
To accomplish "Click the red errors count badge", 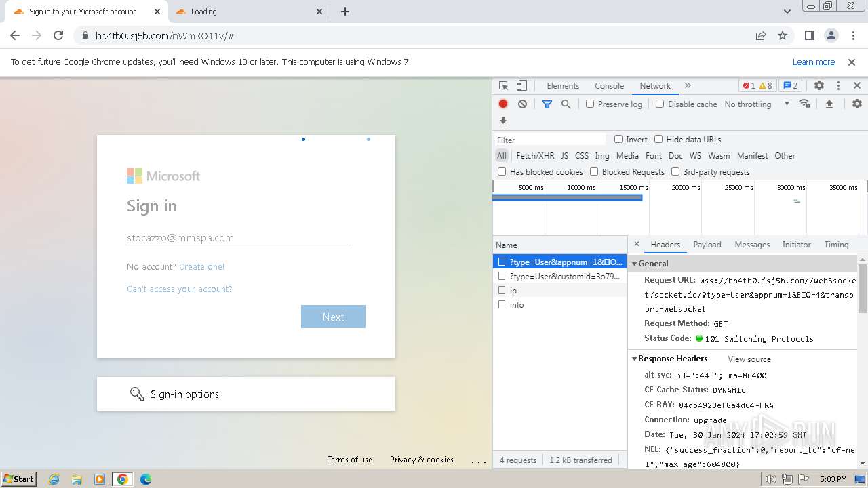I will click(749, 86).
